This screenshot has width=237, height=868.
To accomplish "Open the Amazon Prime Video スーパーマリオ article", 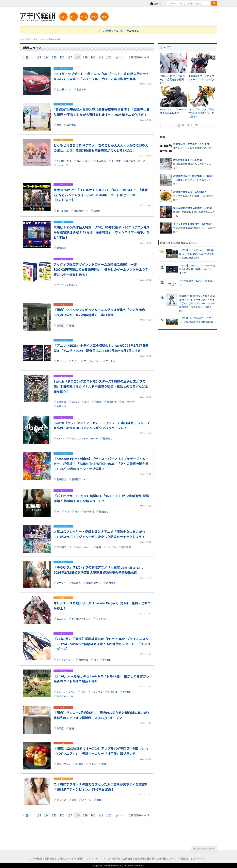I will point(101,464).
